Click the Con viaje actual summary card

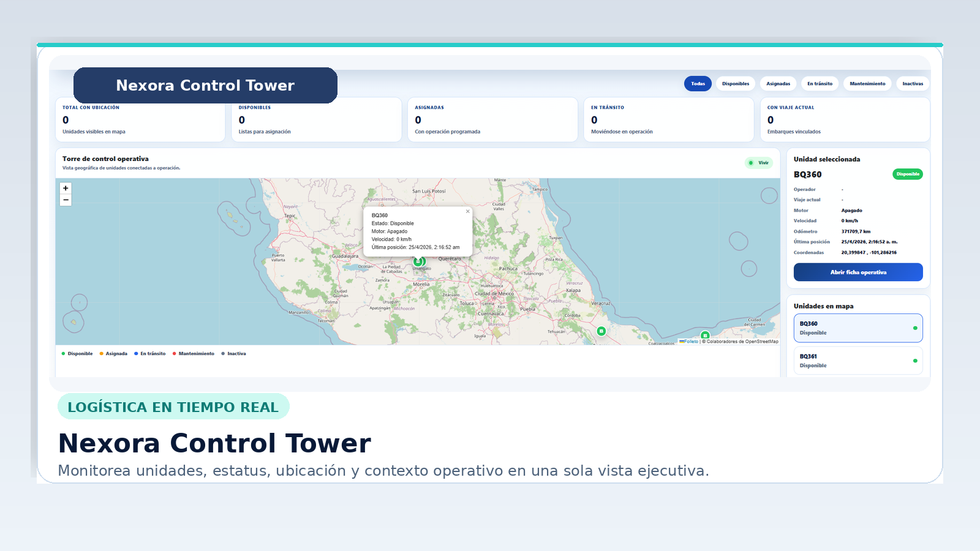point(845,119)
